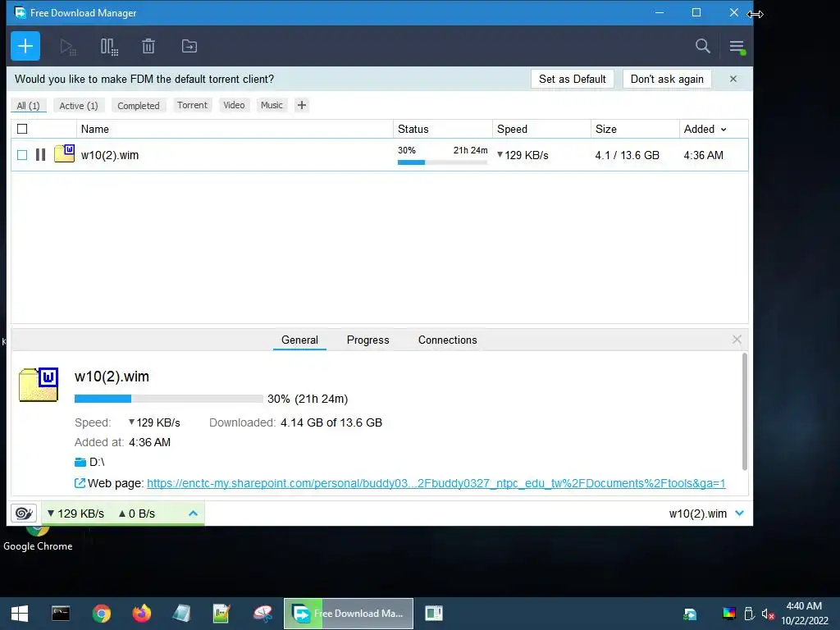Toggle snail speed-limit mode

click(x=24, y=514)
